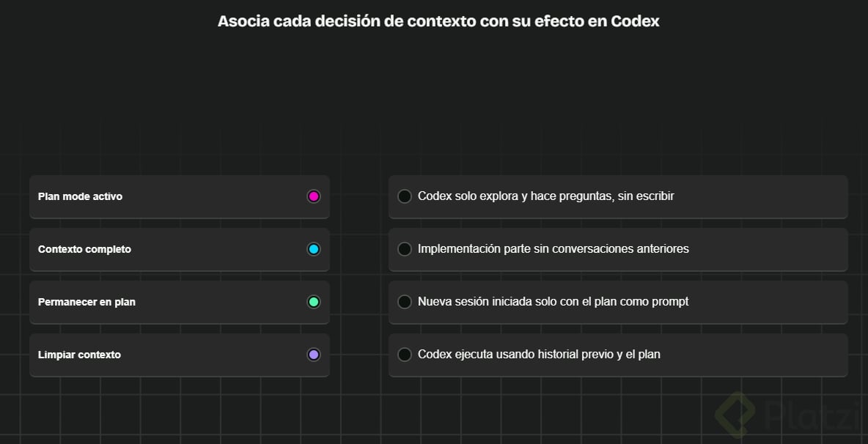Image resolution: width=868 pixels, height=444 pixels.
Task: Choose the empty circle beside Nueva sesión iniciada
Action: pos(405,302)
